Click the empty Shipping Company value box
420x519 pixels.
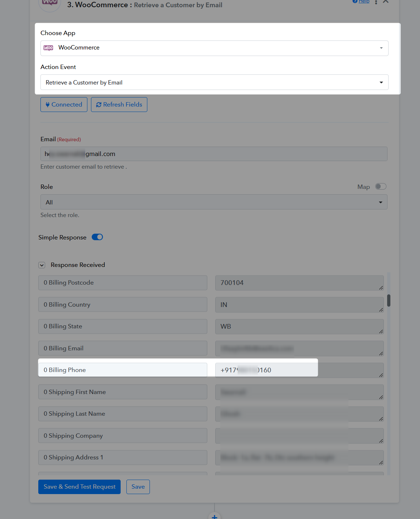pos(299,436)
